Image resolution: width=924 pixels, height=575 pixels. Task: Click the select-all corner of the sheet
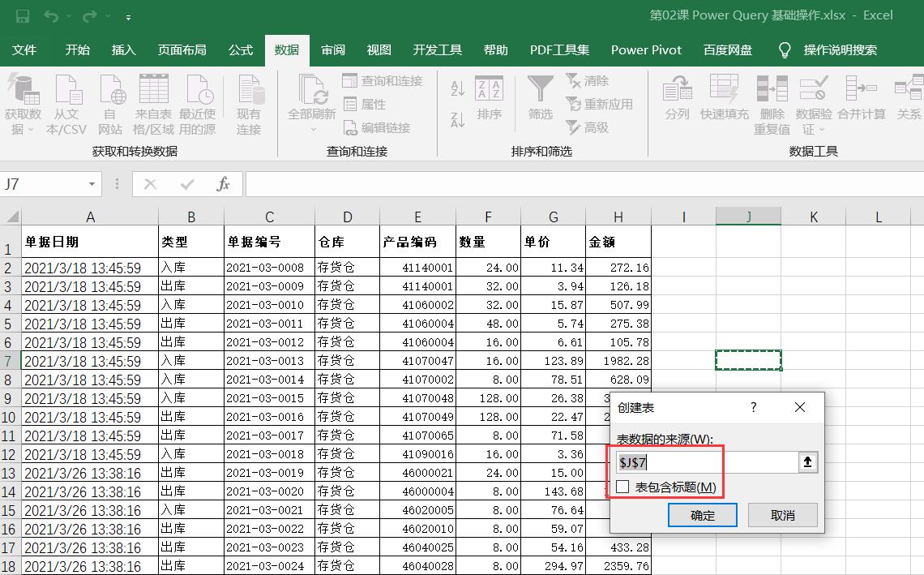11,217
